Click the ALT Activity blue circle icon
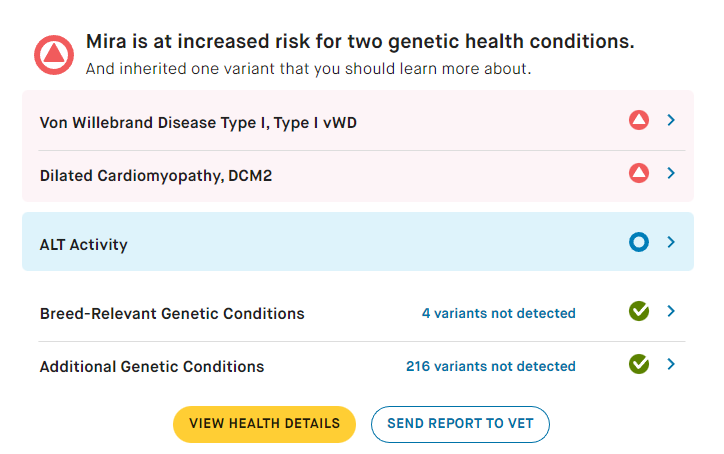The image size is (724, 454). (x=639, y=242)
